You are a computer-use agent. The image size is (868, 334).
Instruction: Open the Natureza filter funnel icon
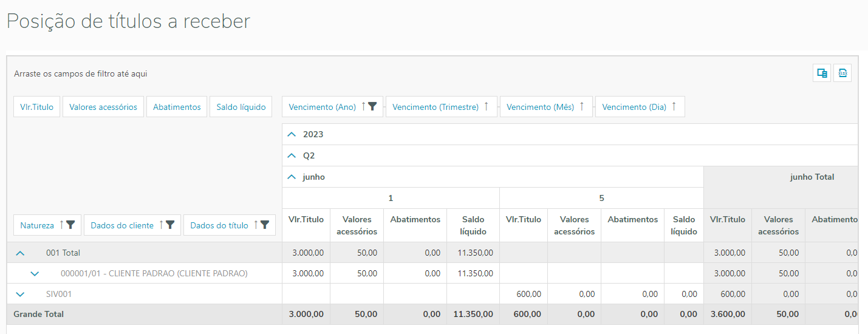coord(70,225)
